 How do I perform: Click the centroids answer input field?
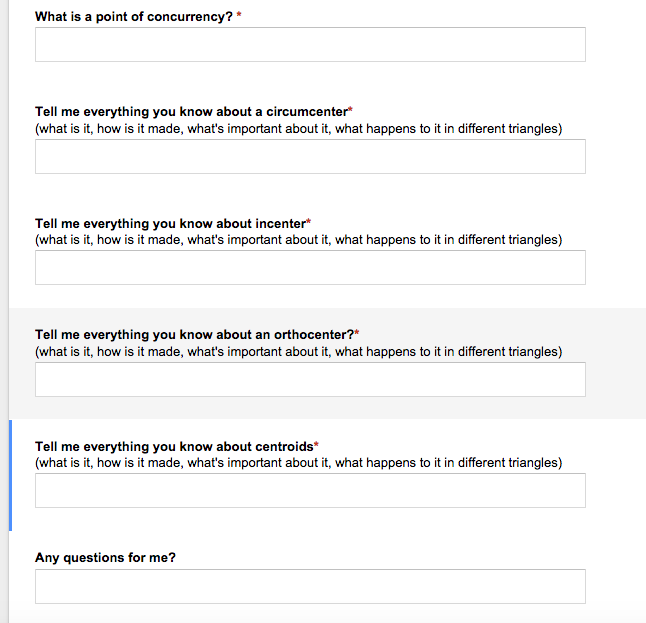(310, 491)
